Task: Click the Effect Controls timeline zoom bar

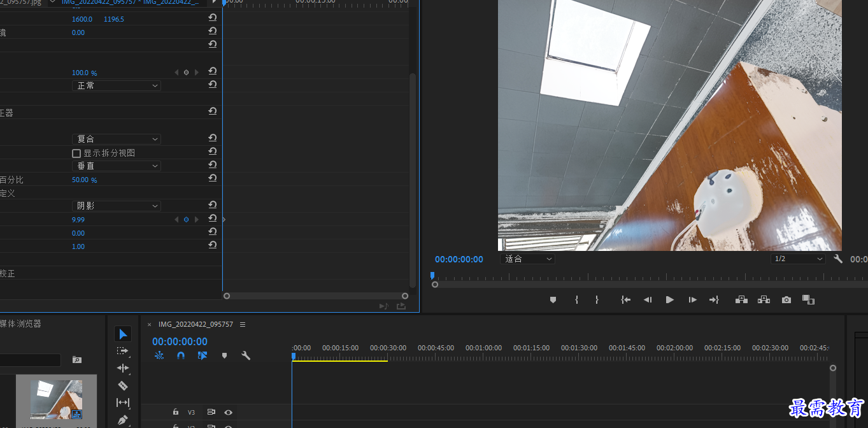Action: [315, 296]
